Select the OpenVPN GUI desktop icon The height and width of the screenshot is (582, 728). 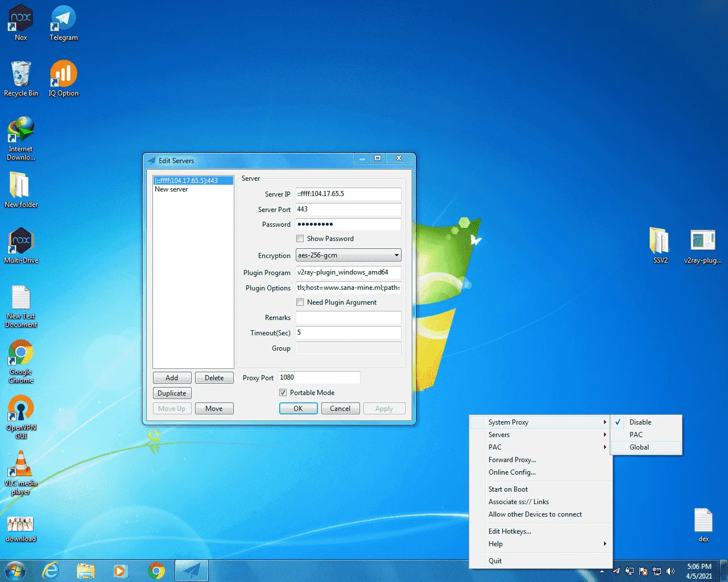(21, 417)
